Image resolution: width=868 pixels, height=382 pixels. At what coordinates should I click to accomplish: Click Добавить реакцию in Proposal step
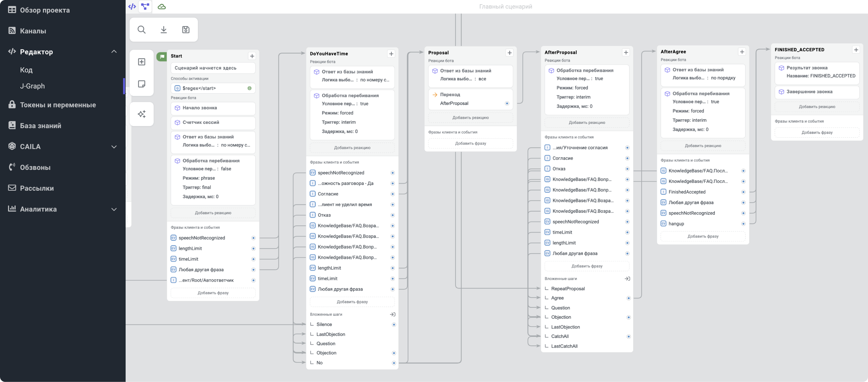tap(470, 118)
